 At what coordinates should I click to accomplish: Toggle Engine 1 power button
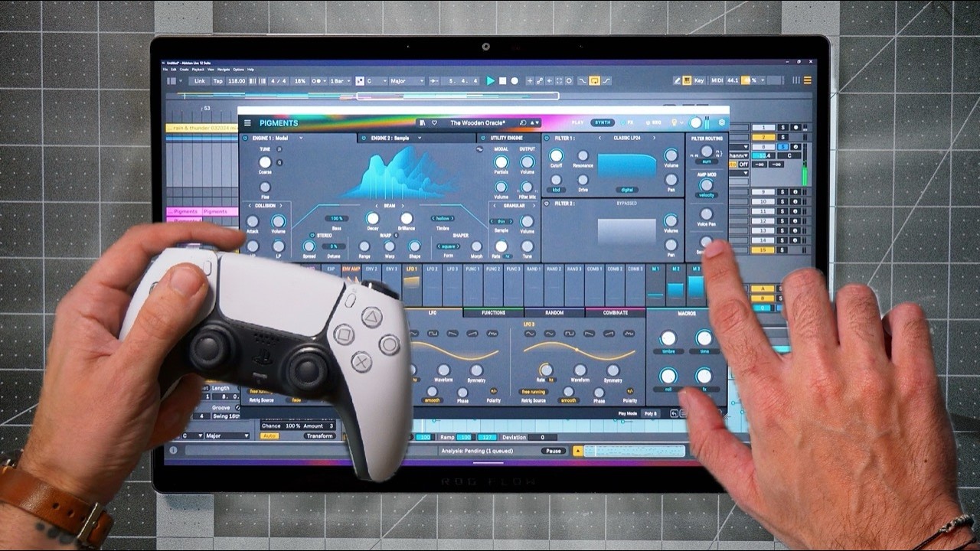tap(245, 138)
